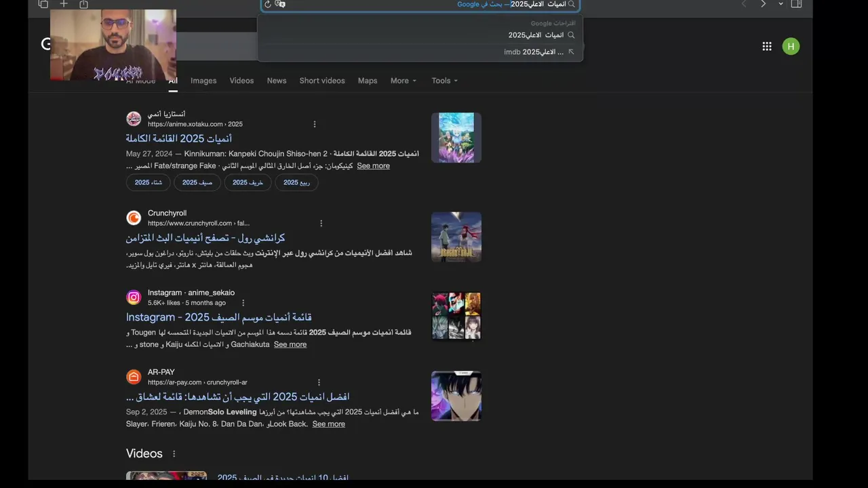Open the Videos section options menu
Image resolution: width=868 pixels, height=488 pixels.
(x=174, y=454)
